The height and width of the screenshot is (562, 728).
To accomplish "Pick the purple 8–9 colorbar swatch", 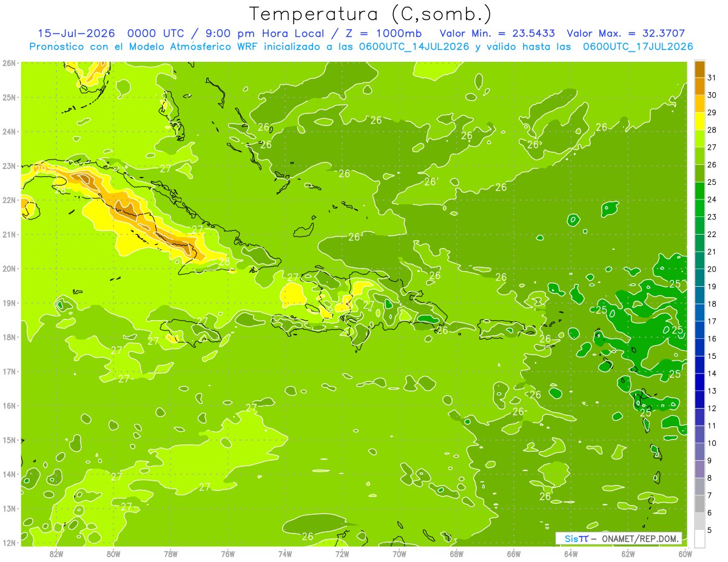I will [699, 469].
